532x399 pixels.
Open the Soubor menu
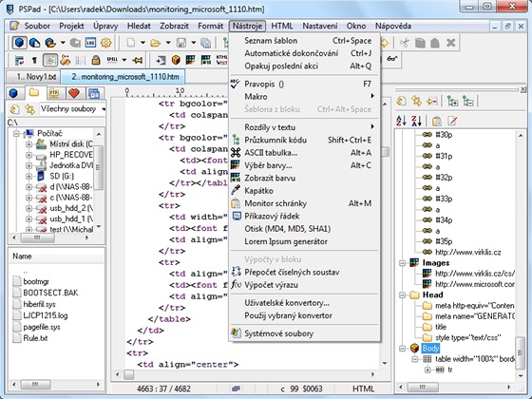click(37, 26)
